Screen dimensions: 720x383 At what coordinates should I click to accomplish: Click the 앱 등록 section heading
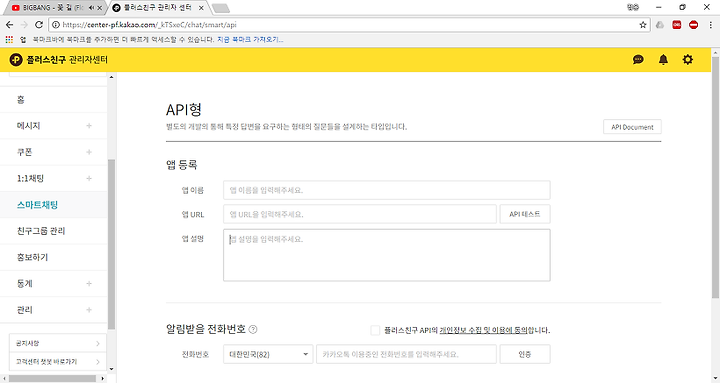point(182,164)
